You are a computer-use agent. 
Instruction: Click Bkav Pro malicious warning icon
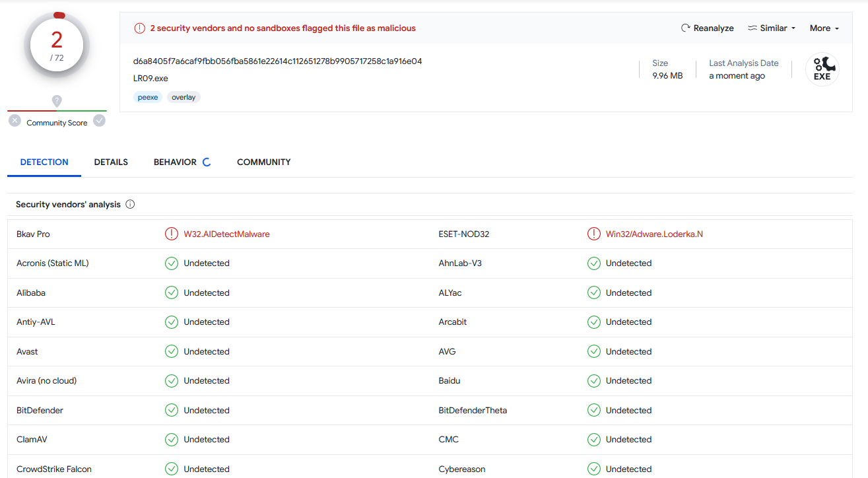[x=172, y=234]
